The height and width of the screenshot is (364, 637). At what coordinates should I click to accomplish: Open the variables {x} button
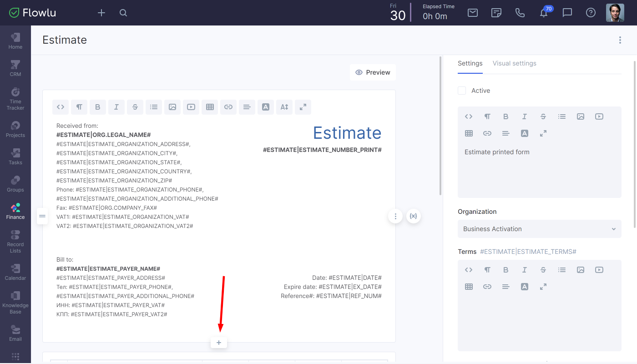[x=413, y=216]
